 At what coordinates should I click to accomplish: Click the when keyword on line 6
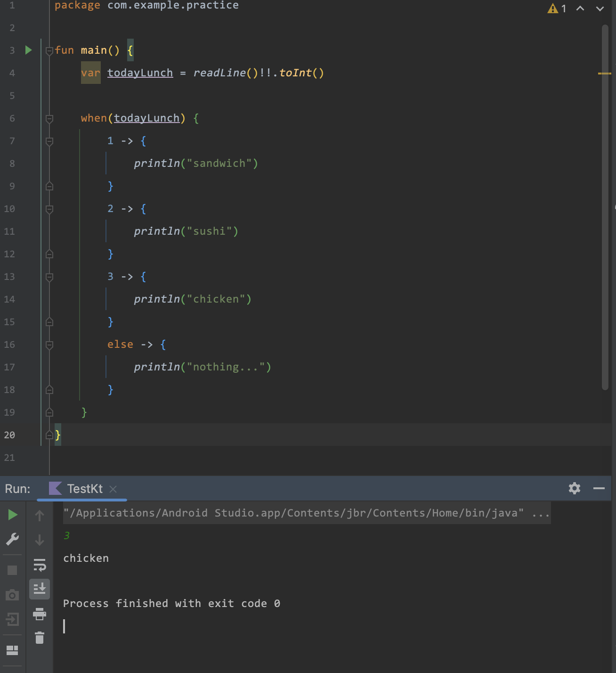coord(94,118)
